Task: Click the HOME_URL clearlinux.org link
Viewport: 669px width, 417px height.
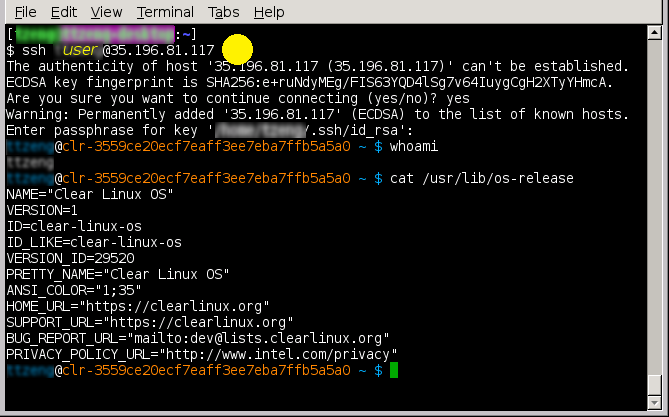Action: 177,306
